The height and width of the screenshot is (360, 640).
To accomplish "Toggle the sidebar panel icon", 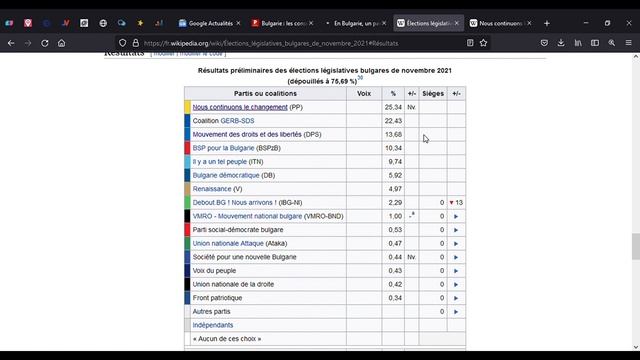I will click(595, 43).
